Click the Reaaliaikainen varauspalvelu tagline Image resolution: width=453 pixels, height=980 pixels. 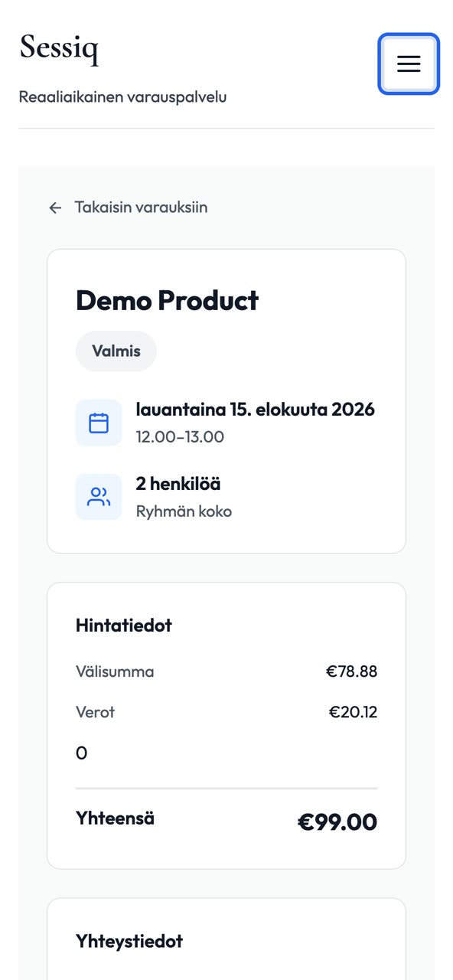click(x=122, y=97)
